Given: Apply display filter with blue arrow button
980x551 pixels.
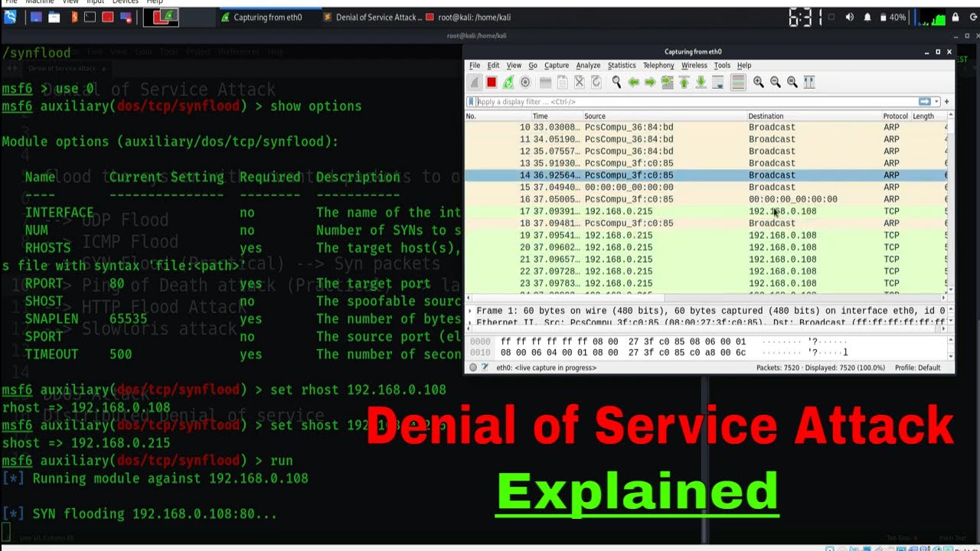Looking at the screenshot, I should [924, 102].
